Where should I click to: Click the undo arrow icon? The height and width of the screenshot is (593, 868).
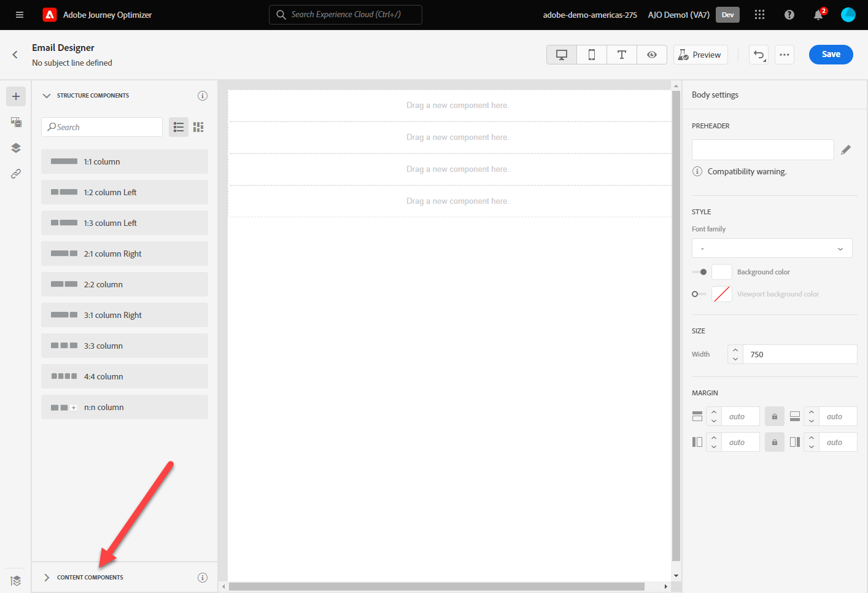[x=759, y=55]
